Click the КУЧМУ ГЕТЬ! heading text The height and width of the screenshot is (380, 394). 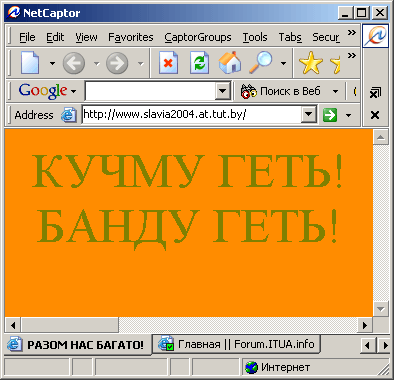pyautogui.click(x=187, y=171)
